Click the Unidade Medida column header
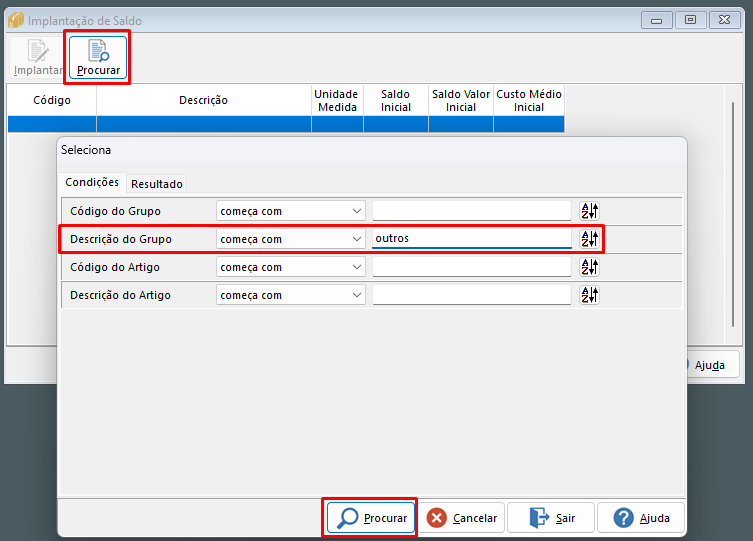The height and width of the screenshot is (541, 753). (x=337, y=100)
